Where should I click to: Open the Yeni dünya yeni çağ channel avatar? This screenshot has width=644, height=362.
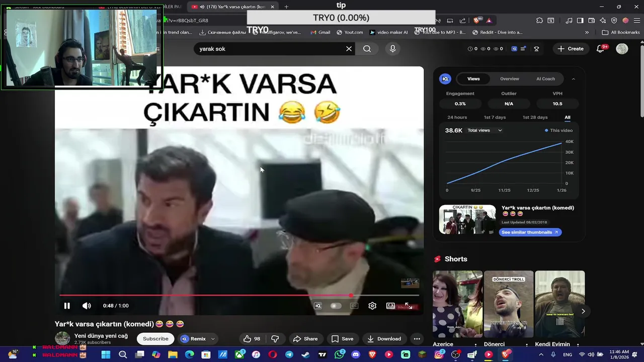62,338
